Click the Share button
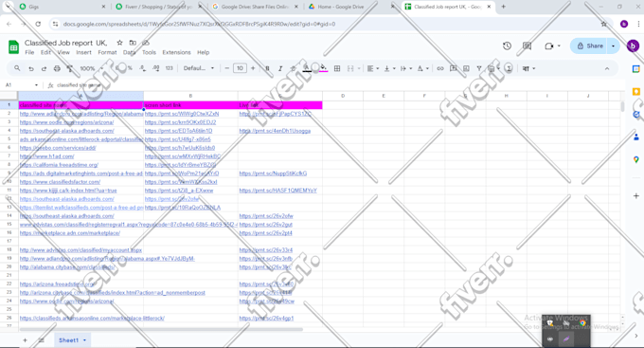Image resolution: width=644 pixels, height=348 pixels. click(590, 46)
